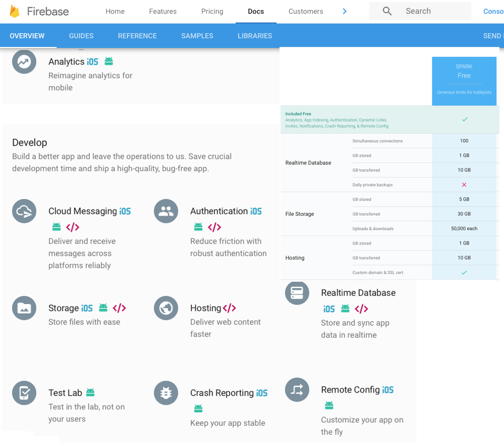
Task: Click the Remote Config arrows icon
Action: (x=297, y=390)
